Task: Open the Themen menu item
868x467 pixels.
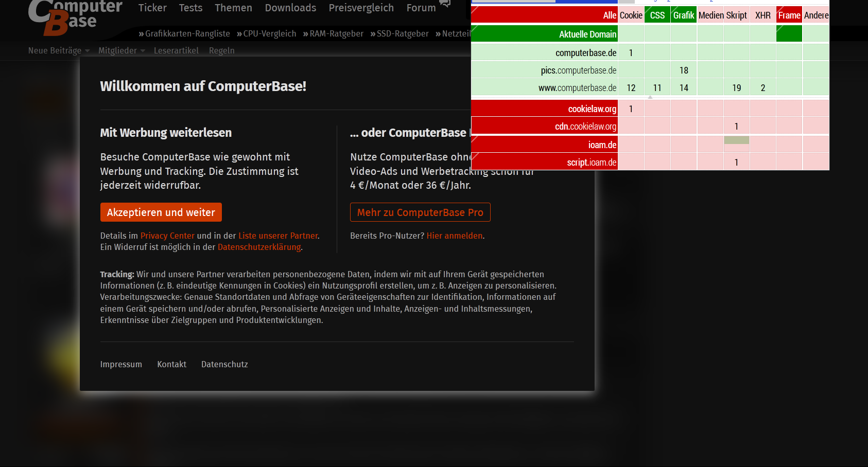Action: click(233, 8)
